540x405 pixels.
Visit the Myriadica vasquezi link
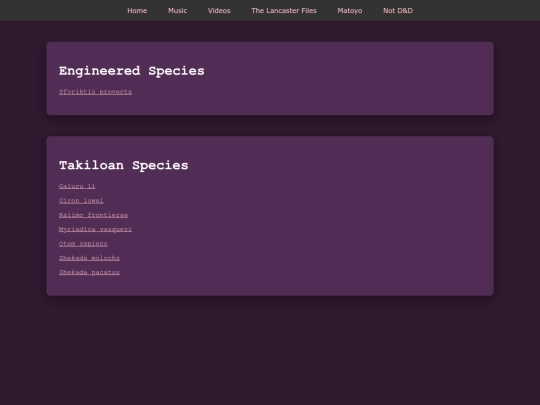tap(95, 229)
